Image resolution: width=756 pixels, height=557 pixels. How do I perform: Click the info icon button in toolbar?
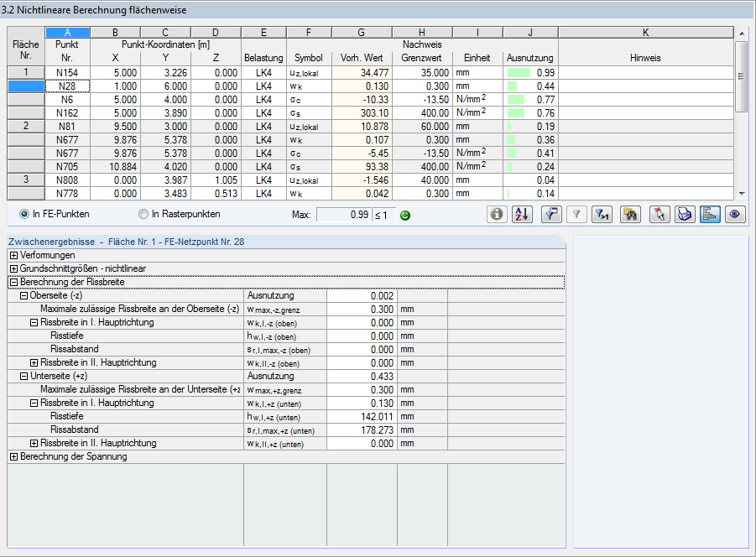coord(497,214)
